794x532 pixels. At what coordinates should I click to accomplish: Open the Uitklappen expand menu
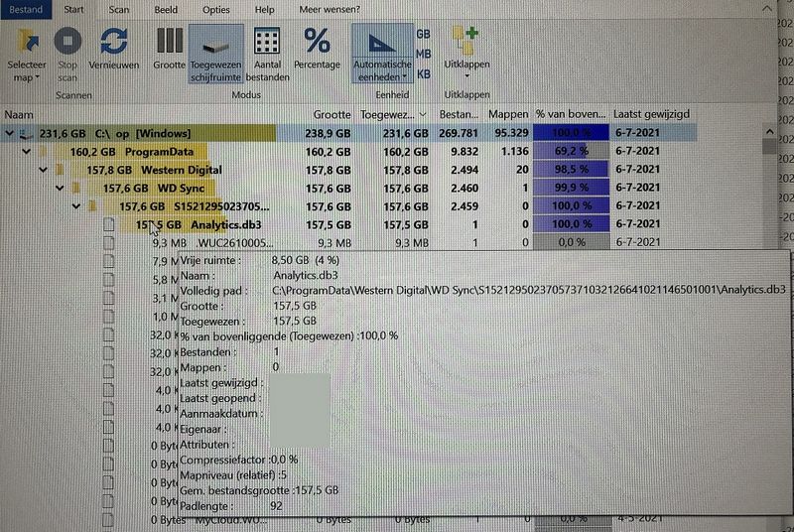click(466, 53)
